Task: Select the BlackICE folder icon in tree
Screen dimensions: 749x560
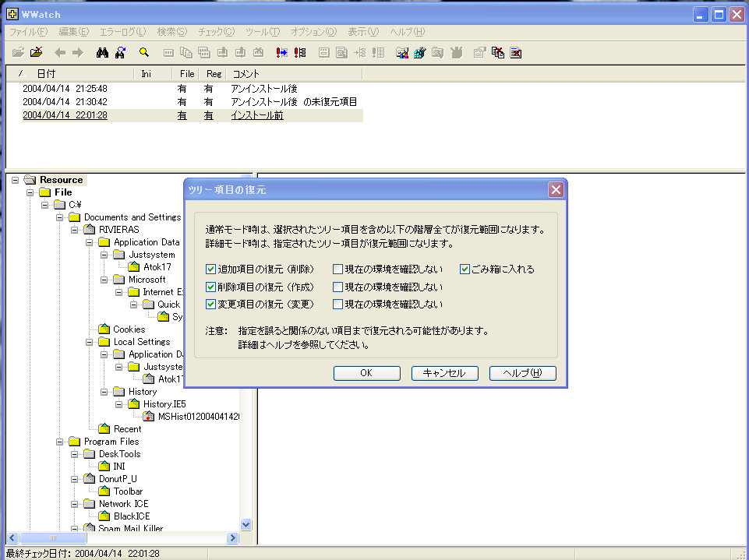Action: tap(104, 516)
